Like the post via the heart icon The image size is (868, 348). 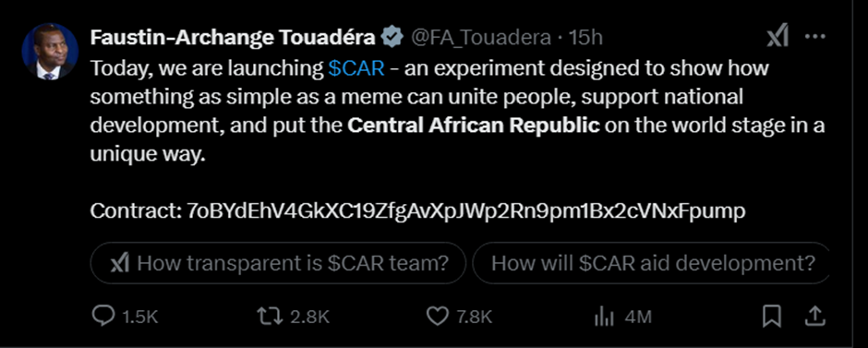[x=438, y=317]
